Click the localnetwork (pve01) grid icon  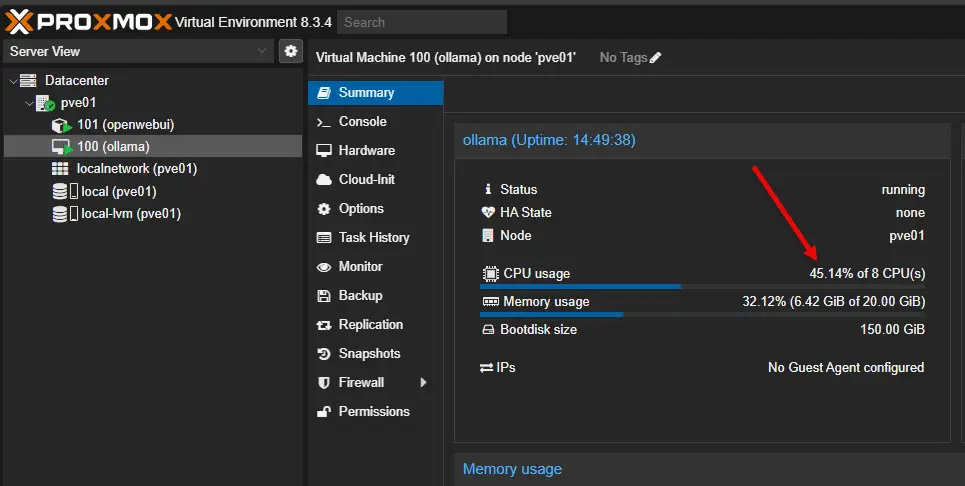tap(61, 169)
